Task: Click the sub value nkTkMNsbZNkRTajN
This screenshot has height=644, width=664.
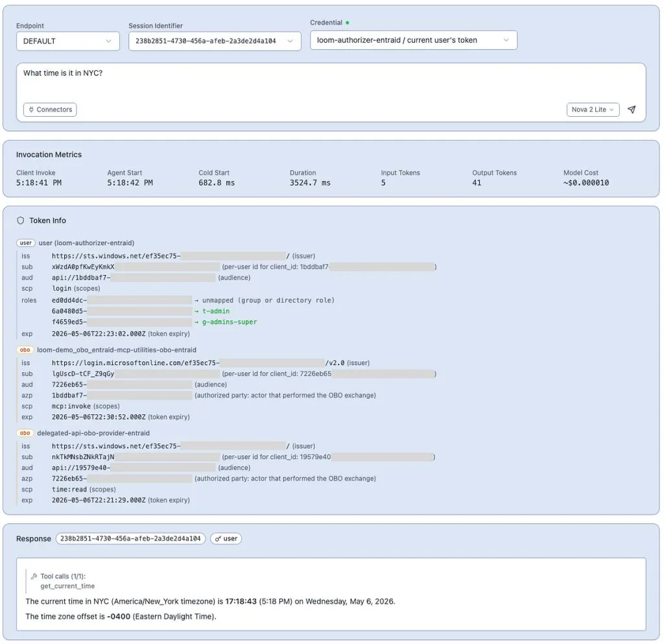Action: [83, 457]
